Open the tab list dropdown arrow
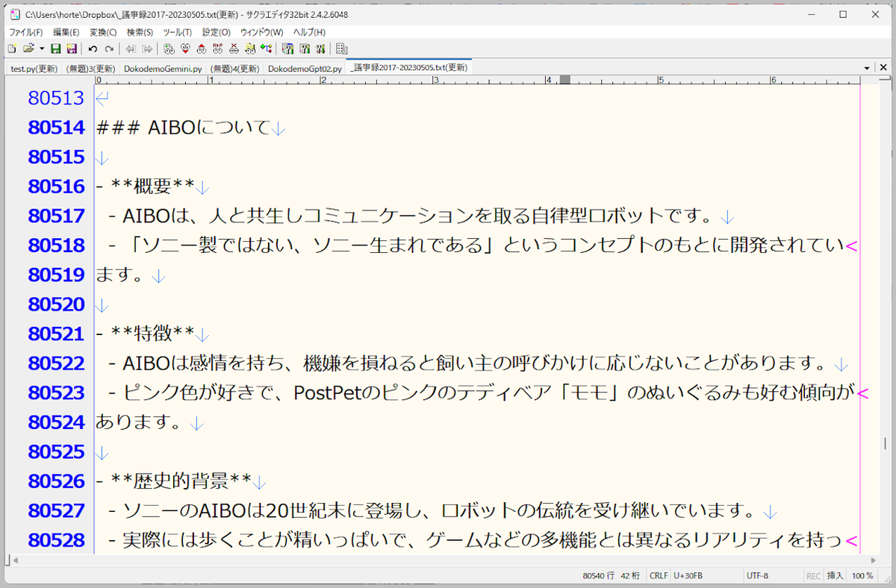Screen dimensions: 896x588 pyautogui.click(x=867, y=68)
